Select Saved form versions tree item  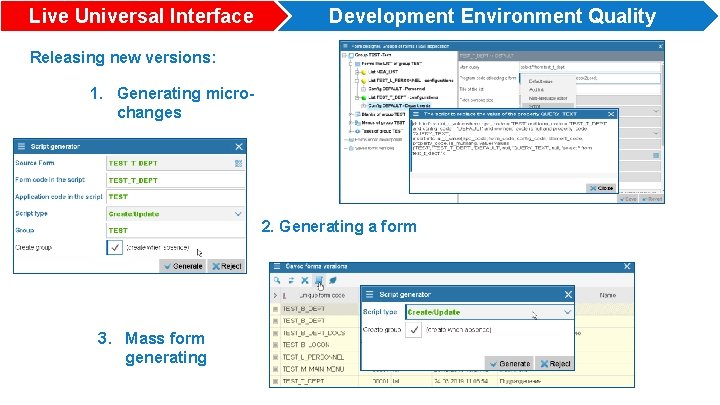pos(374,148)
